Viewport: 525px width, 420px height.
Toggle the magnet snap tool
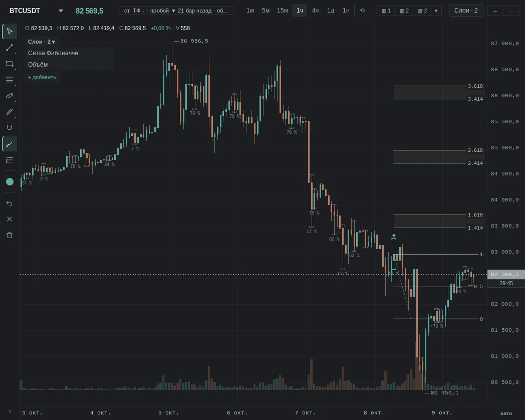pyautogui.click(x=10, y=127)
